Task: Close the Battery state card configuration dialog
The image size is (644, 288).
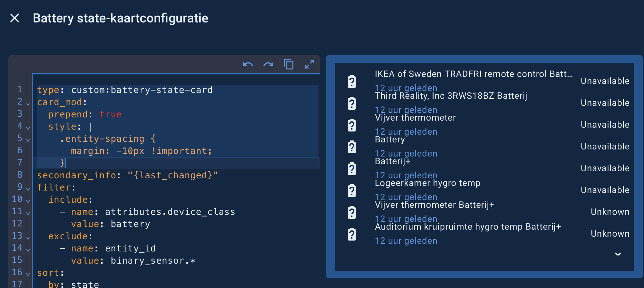Action: pyautogui.click(x=15, y=18)
